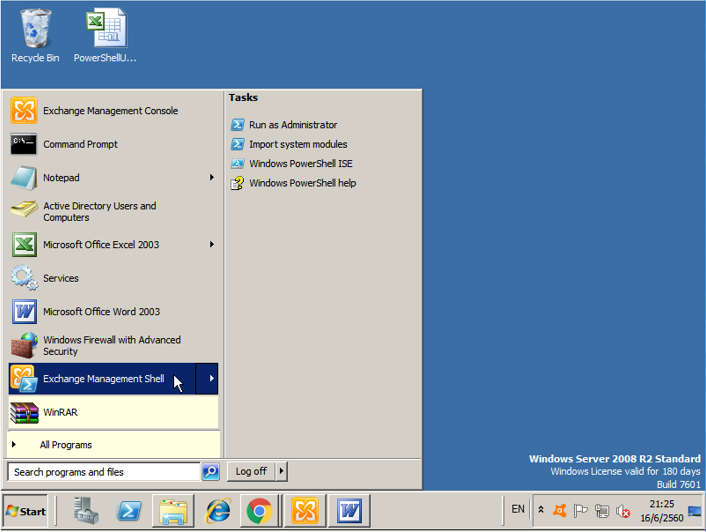Click the Log off button
706x532 pixels.
pos(251,471)
